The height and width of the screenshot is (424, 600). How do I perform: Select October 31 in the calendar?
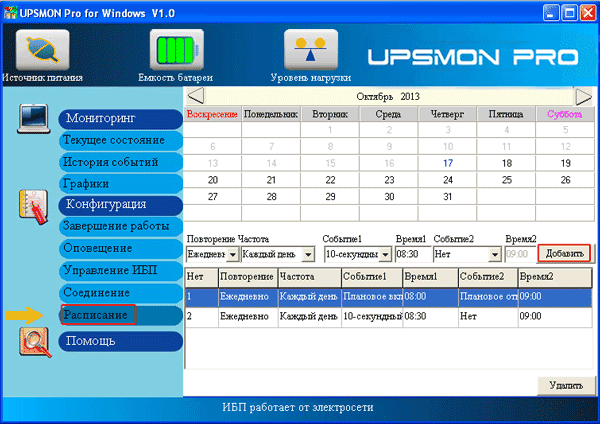click(x=448, y=197)
